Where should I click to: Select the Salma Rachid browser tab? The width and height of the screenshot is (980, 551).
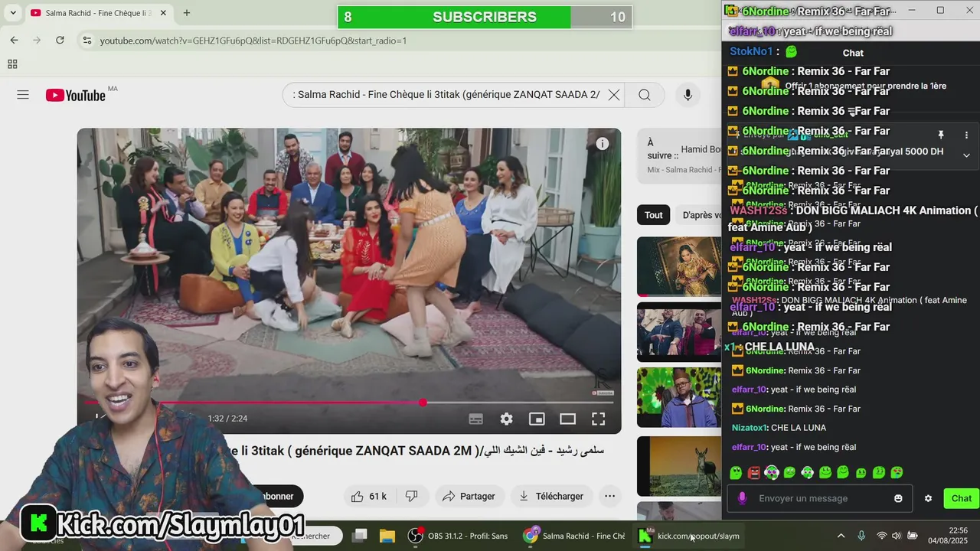click(x=98, y=13)
